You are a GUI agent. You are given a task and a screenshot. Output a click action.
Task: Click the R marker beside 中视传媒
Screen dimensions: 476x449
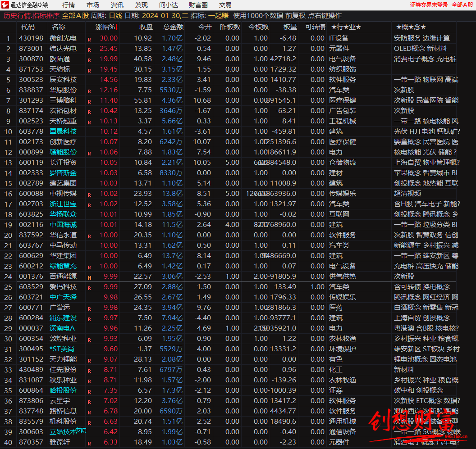(x=89, y=195)
